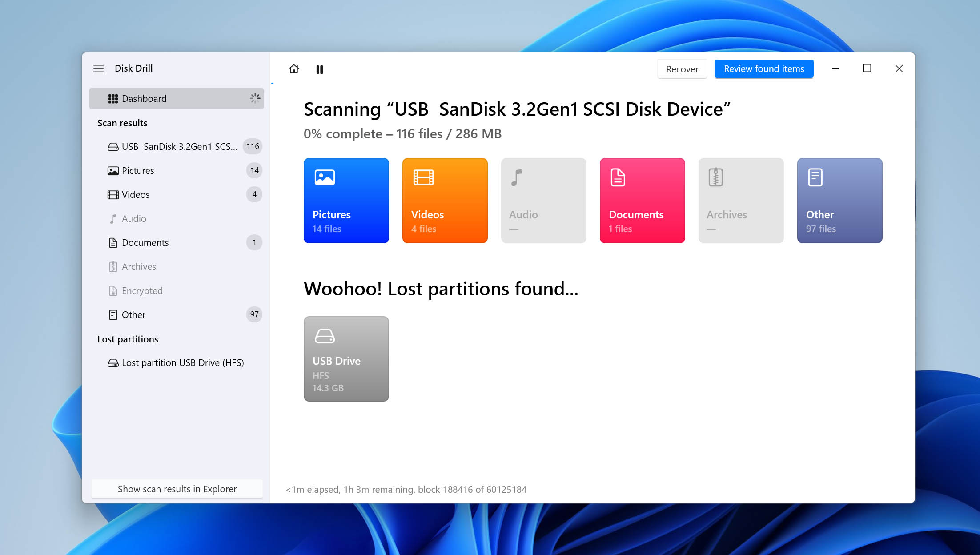
Task: Open Lost partition USB Drive (HFS)
Action: pos(177,362)
